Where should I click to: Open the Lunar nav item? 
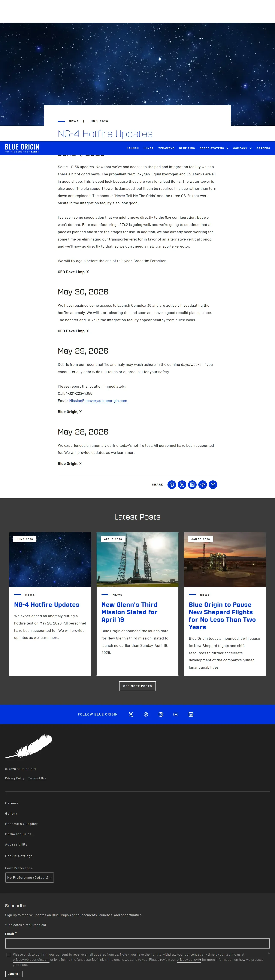point(149,148)
